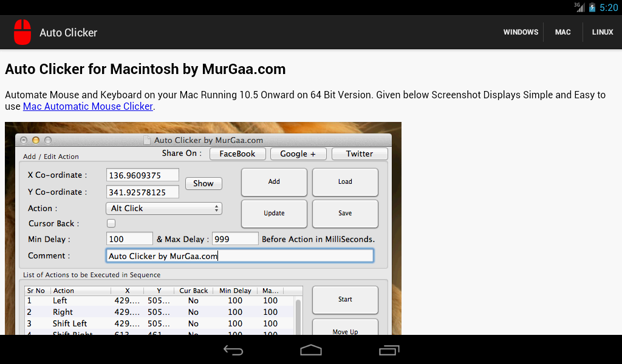Share on Twitter
Screen dimensions: 622x364
[360, 153]
